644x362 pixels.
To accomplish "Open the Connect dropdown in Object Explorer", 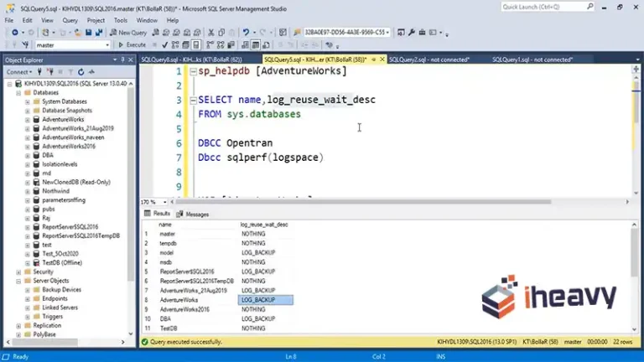I will pos(19,72).
